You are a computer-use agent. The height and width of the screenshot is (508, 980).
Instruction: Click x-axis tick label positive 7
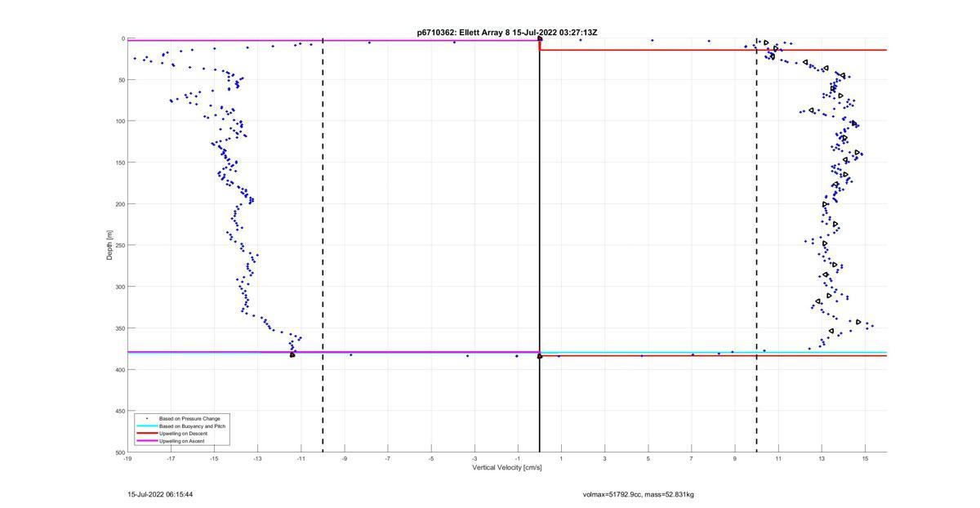tap(692, 458)
